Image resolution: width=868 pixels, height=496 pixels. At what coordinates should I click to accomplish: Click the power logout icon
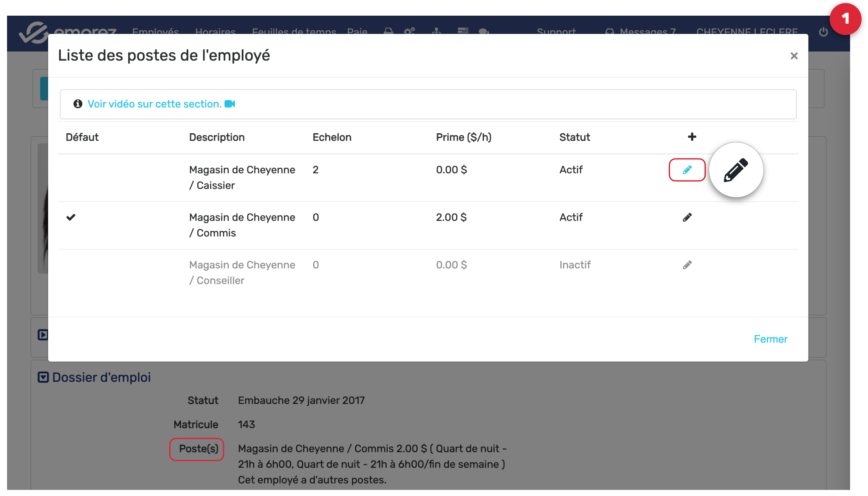823,32
